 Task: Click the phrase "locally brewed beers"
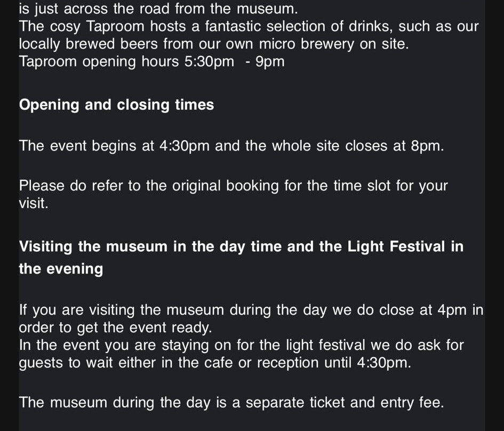(x=89, y=44)
